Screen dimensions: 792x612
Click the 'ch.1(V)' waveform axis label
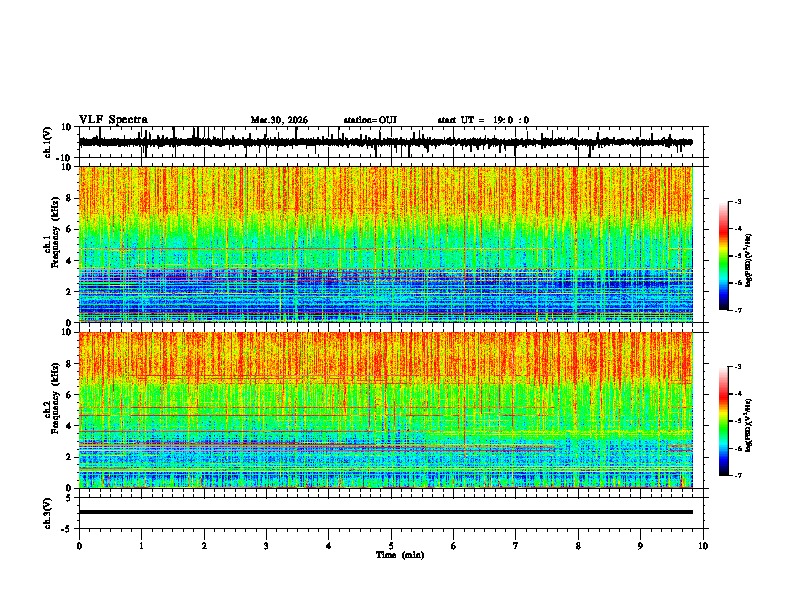click(48, 142)
